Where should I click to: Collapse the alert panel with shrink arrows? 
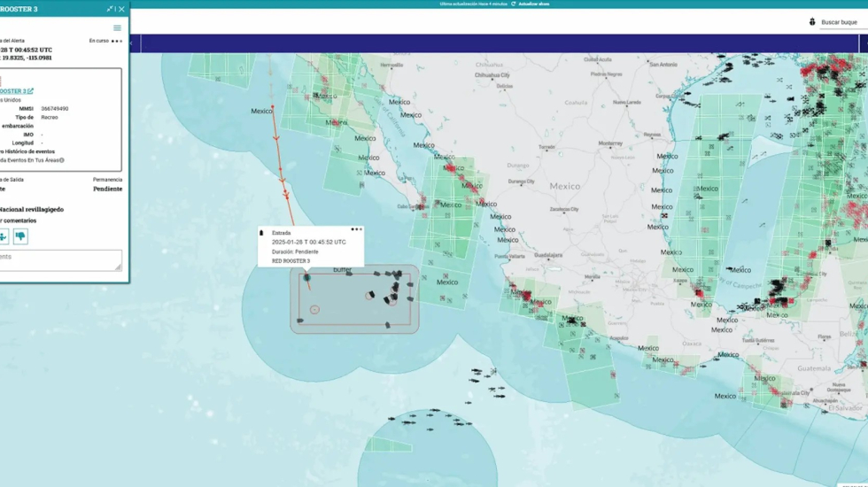pyautogui.click(x=110, y=9)
